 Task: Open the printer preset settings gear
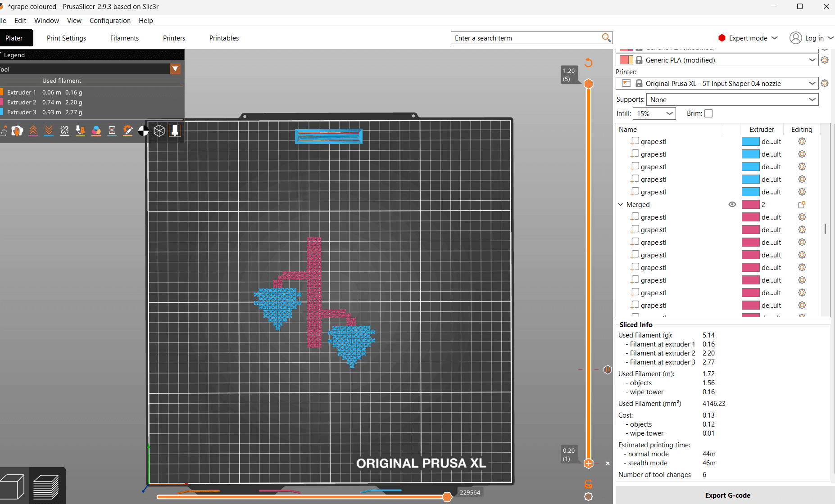point(825,83)
